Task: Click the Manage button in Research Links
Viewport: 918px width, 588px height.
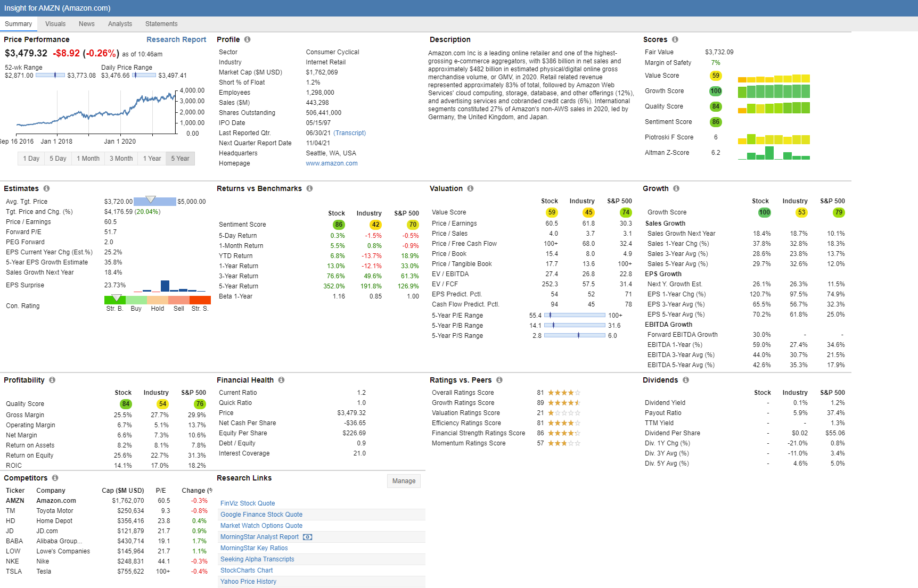Action: [x=404, y=481]
